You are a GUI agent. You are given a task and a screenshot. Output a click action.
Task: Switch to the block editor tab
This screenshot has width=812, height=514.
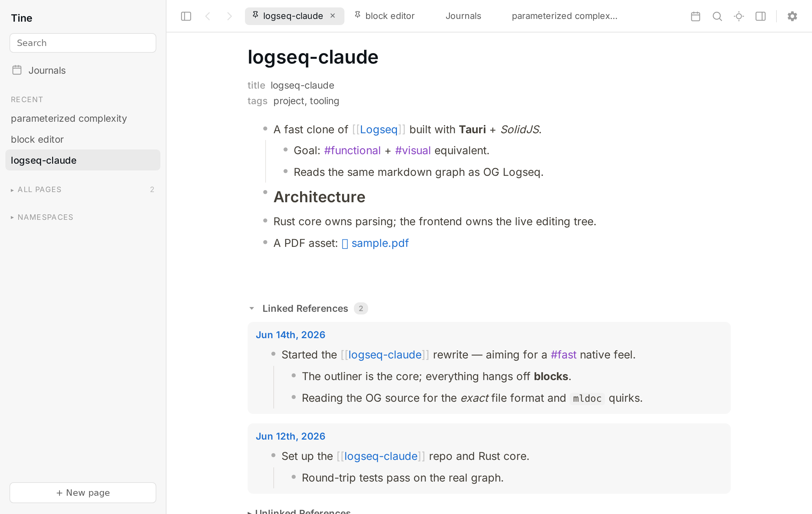point(390,16)
